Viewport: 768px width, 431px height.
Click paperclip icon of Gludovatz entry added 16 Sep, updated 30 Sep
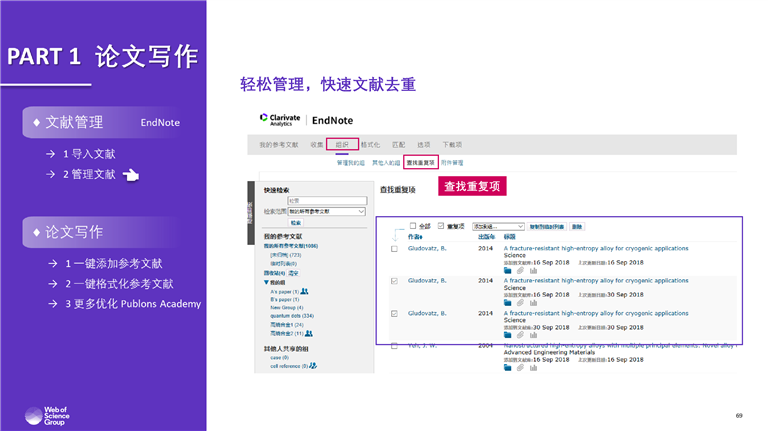click(520, 303)
